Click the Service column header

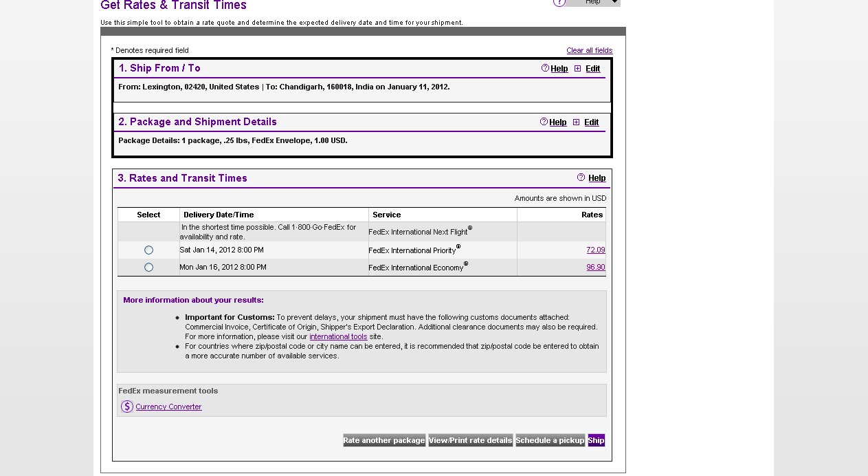[x=386, y=215]
